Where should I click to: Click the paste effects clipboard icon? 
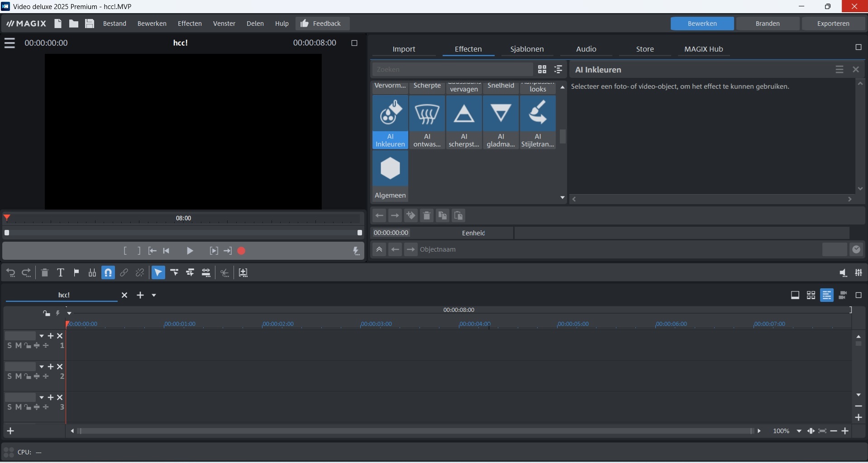[458, 215]
